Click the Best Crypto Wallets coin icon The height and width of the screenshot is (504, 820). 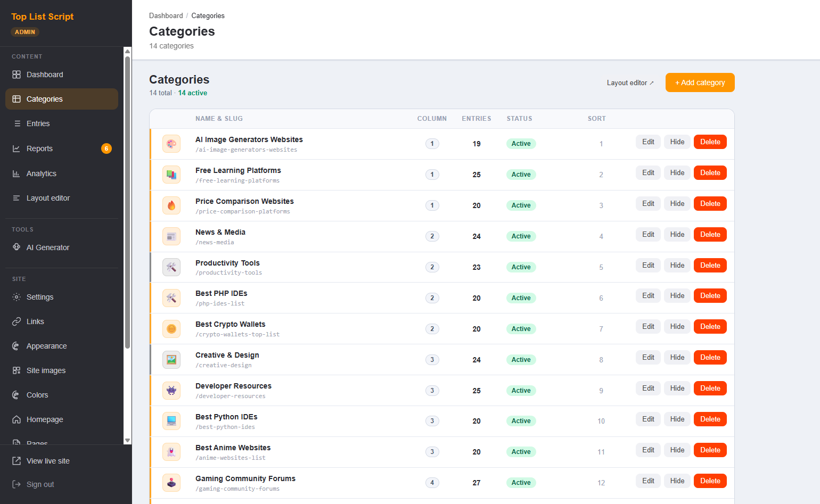tap(171, 329)
